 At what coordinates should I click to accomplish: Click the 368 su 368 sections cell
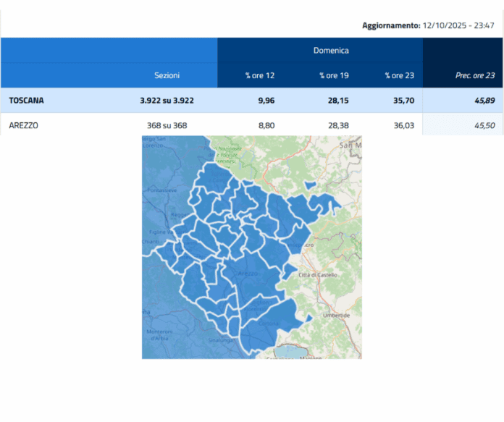(x=167, y=125)
